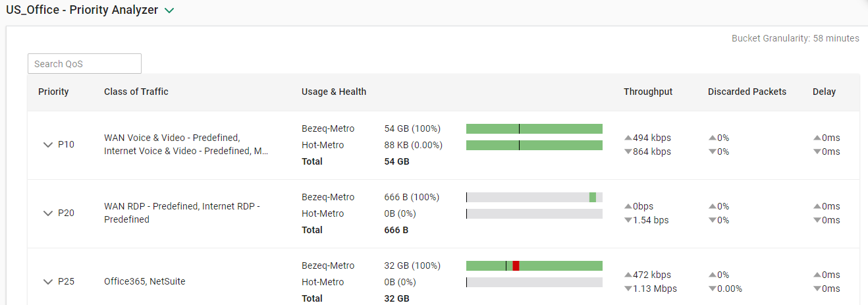This screenshot has height=305, width=868.
Task: Expand the P20 priority row
Action: 47,213
